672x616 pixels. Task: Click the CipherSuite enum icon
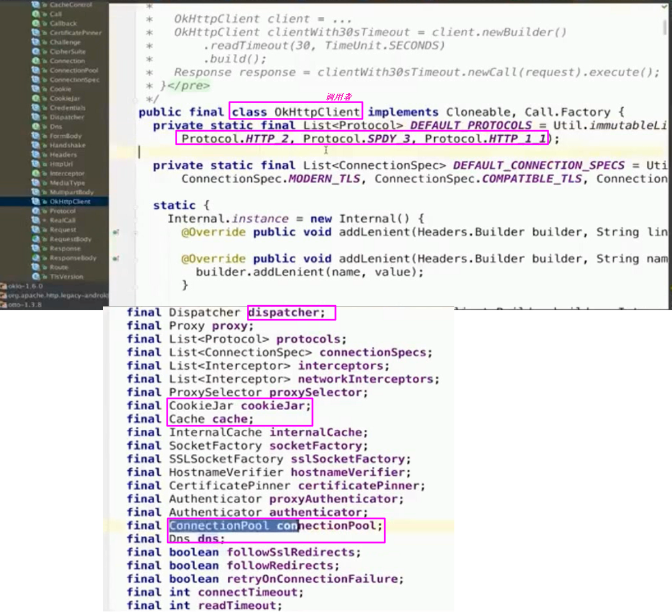click(x=36, y=52)
